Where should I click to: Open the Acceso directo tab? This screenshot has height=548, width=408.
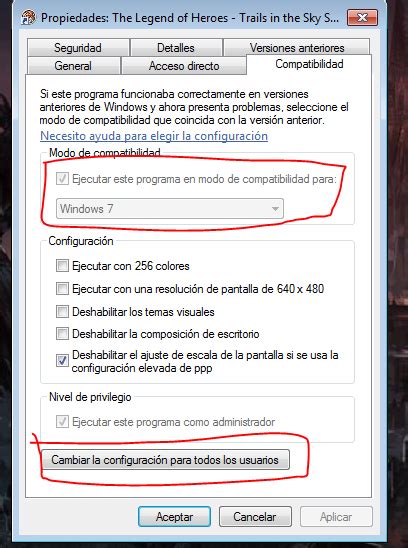184,66
